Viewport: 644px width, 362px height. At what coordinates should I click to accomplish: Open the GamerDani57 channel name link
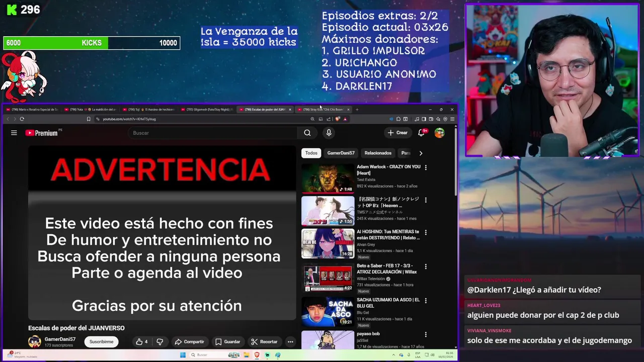pos(60,339)
